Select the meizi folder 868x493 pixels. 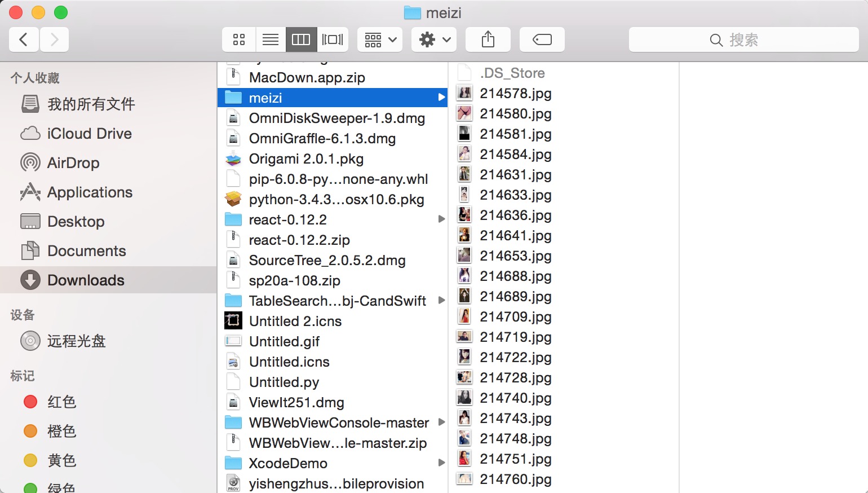pyautogui.click(x=333, y=98)
